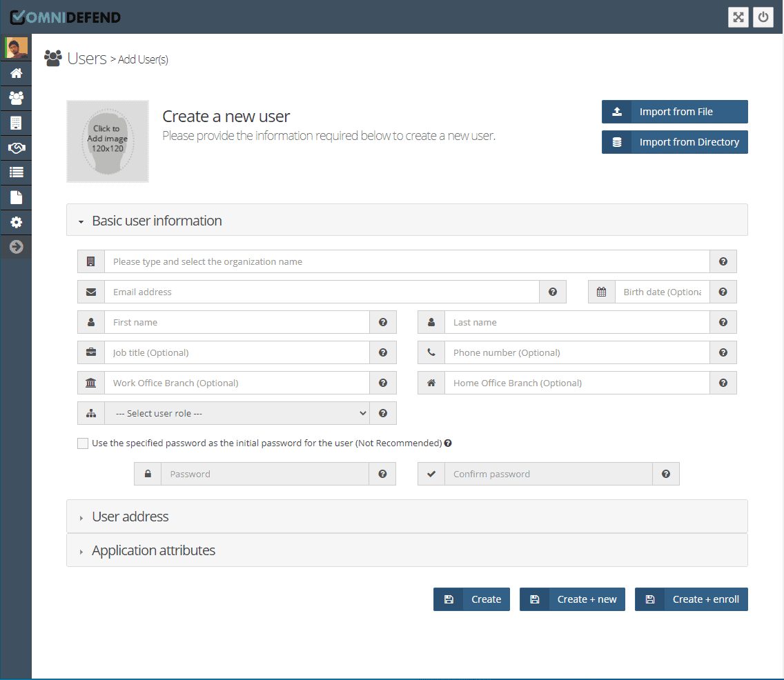Click the Add image profile placeholder
Viewport: 784px width, 680px height.
click(x=108, y=141)
